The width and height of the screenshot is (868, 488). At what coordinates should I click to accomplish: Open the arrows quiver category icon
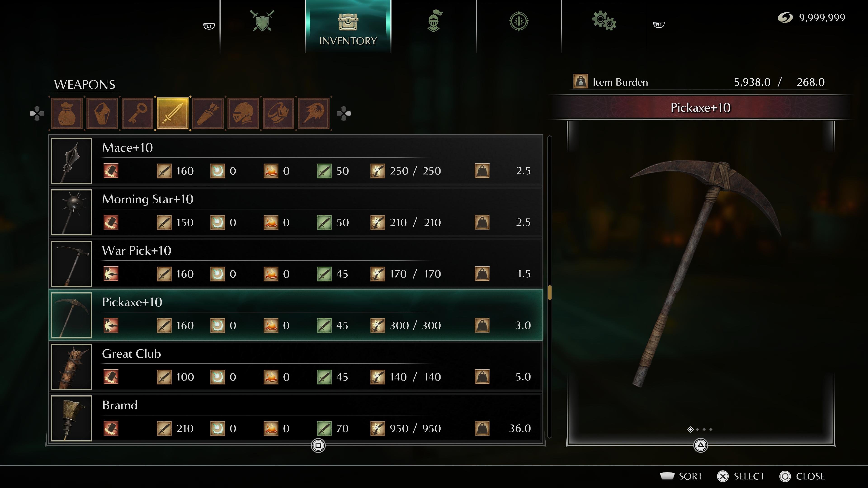coord(208,113)
